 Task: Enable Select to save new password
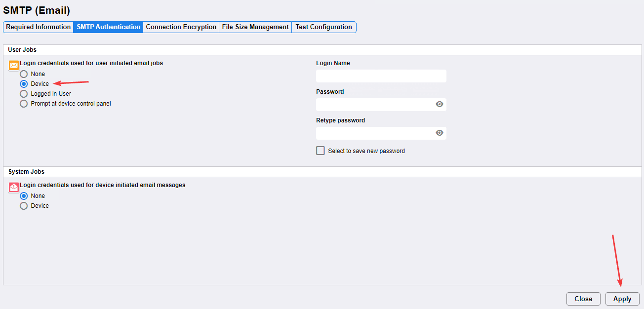point(321,151)
